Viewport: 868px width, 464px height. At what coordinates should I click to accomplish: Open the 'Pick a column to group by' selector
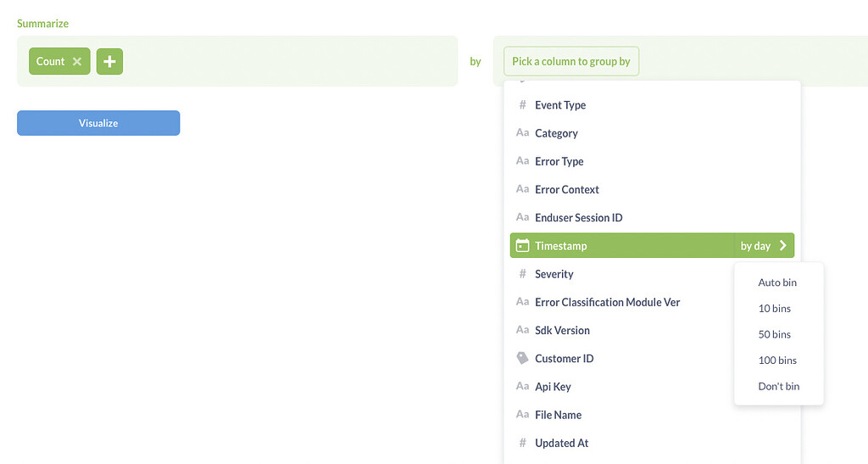pos(571,62)
